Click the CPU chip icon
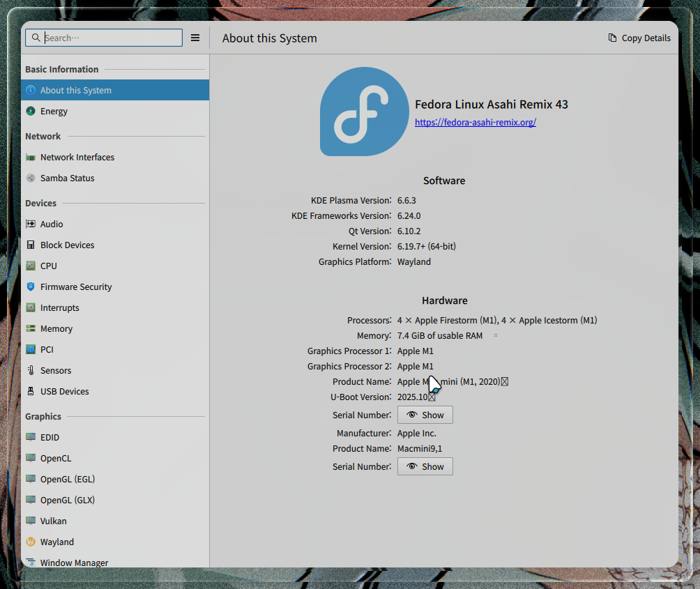This screenshot has height=589, width=700. pyautogui.click(x=31, y=266)
